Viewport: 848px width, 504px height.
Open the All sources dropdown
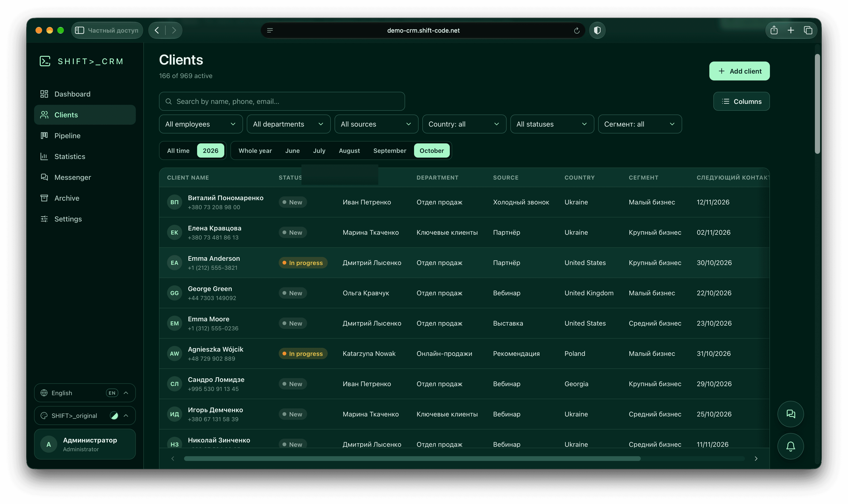click(376, 124)
